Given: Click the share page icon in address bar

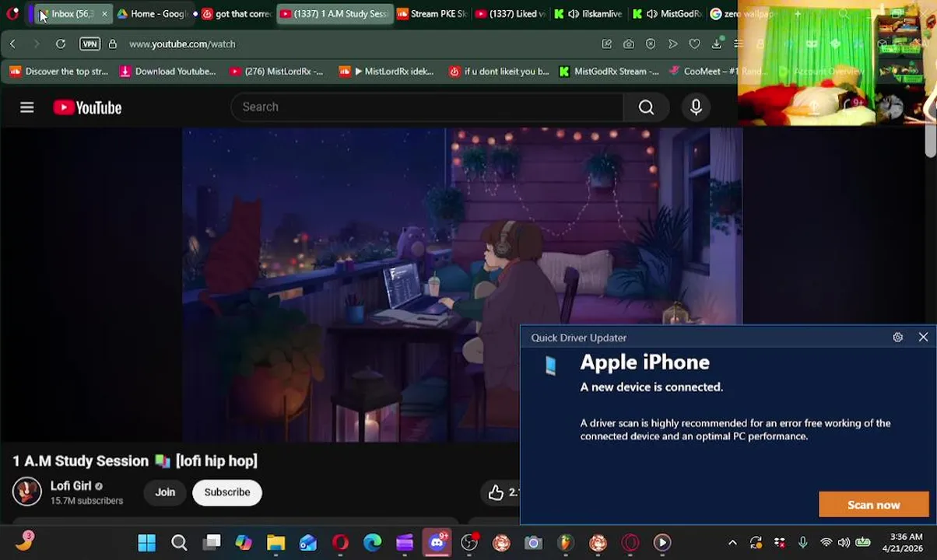Looking at the screenshot, I should click(607, 44).
